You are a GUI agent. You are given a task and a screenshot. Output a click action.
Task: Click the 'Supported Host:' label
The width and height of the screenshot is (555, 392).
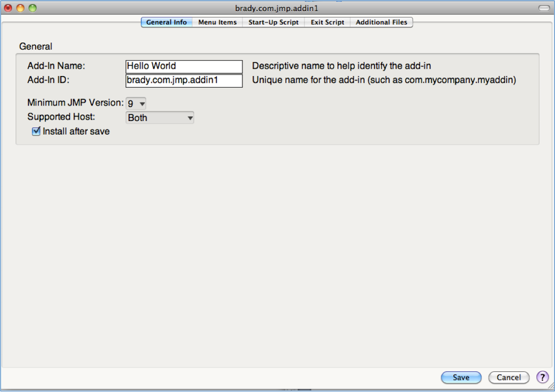61,117
